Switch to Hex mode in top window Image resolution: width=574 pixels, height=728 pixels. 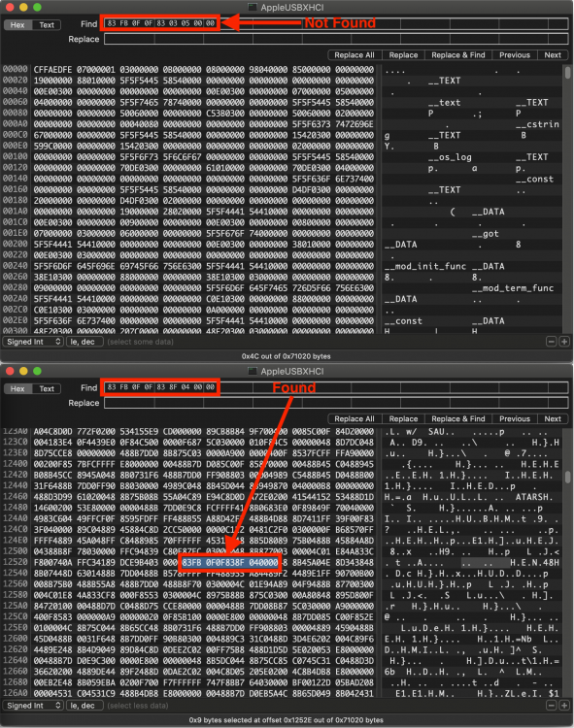(17, 25)
